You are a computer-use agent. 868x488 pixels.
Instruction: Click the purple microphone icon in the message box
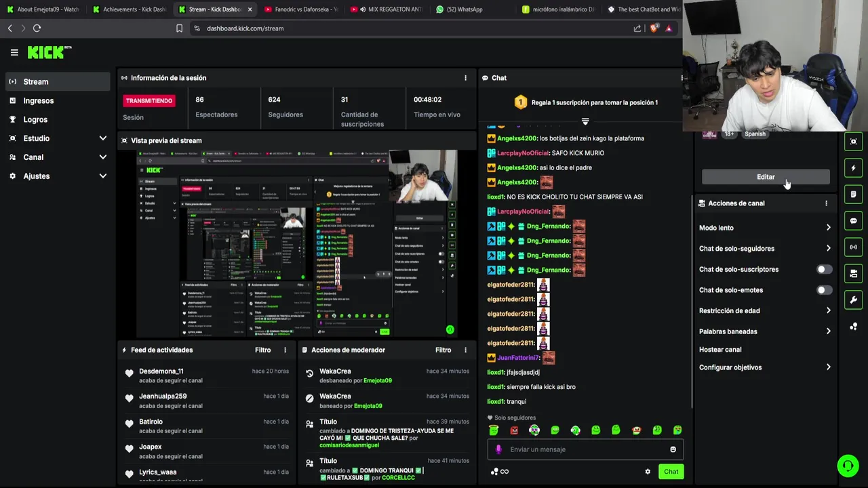tap(498, 449)
